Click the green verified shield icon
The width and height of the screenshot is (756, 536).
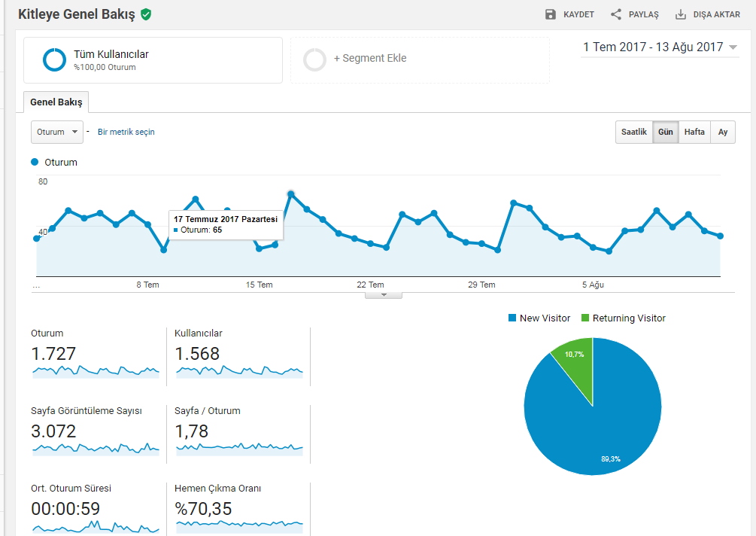point(146,14)
